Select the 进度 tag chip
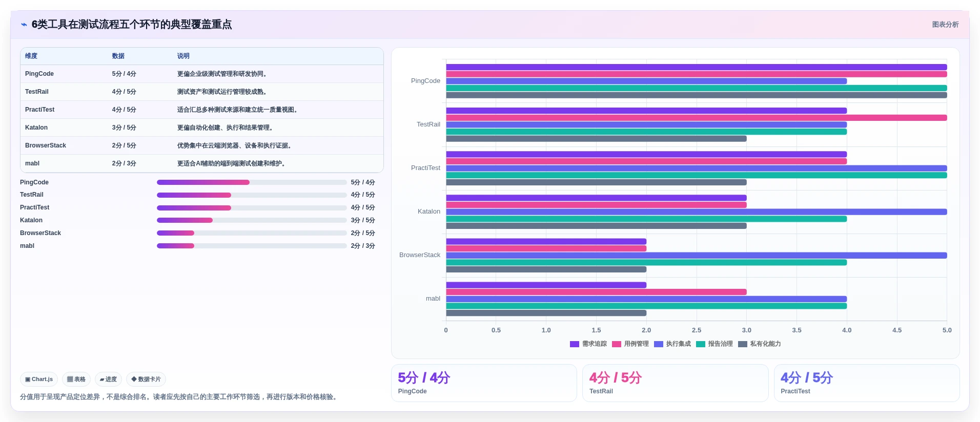 tap(108, 379)
